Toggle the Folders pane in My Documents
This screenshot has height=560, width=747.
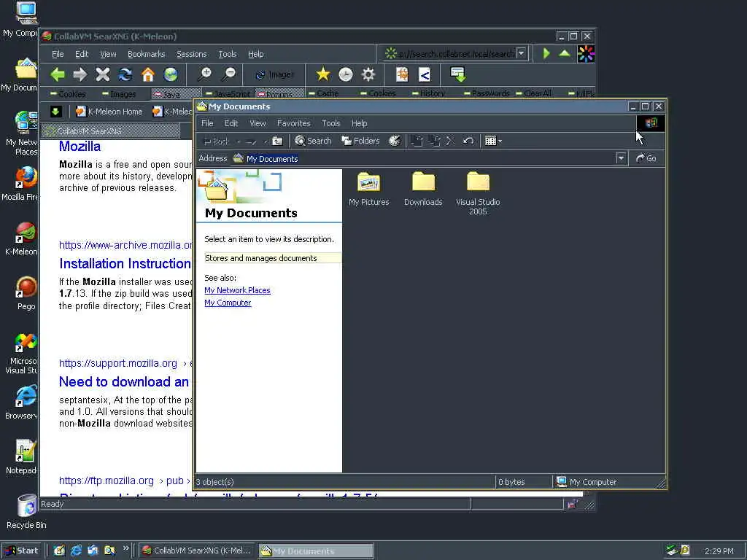point(360,141)
